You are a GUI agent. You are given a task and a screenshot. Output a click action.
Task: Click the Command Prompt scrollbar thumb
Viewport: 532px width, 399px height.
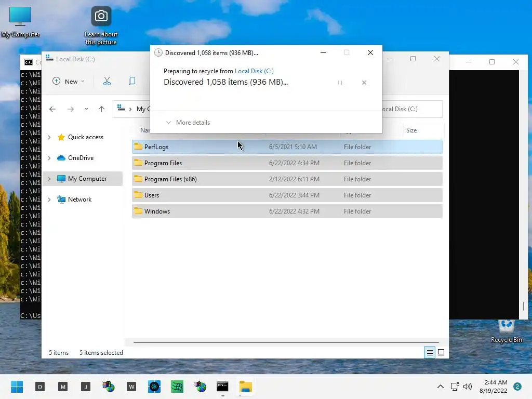[524, 307]
